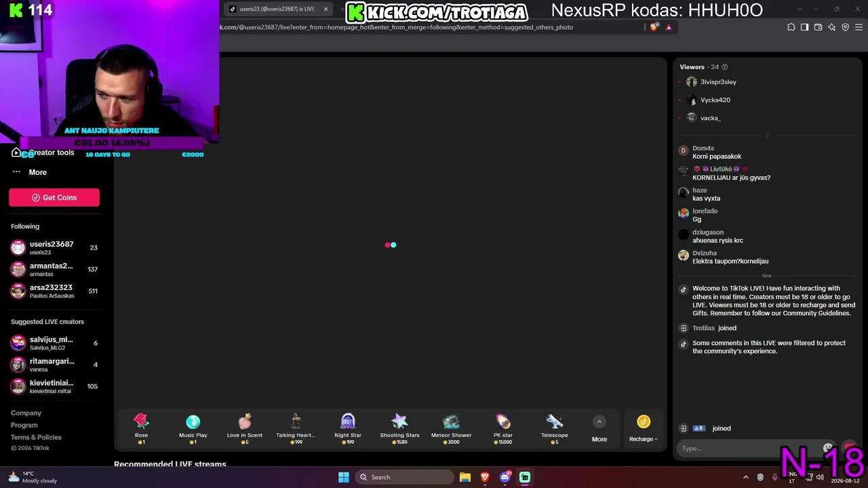
Task: Click the chat Type... input field
Action: (x=749, y=448)
